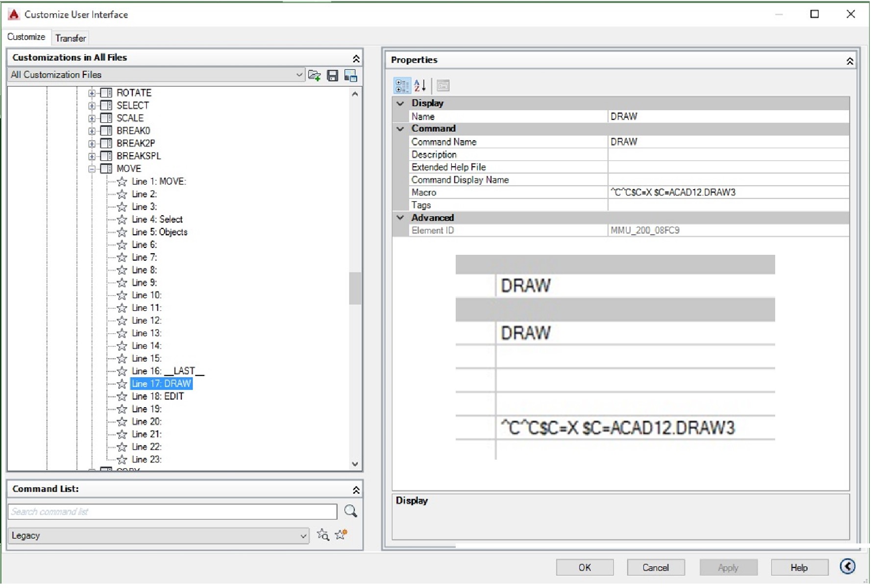Switch to the Transfer tab
The width and height of the screenshot is (882, 588).
pyautogui.click(x=71, y=38)
